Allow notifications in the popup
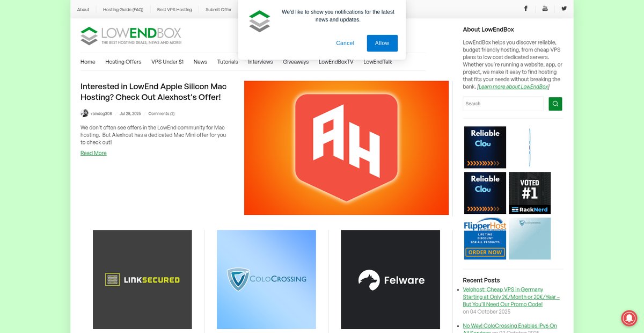644x333 pixels. (x=382, y=43)
